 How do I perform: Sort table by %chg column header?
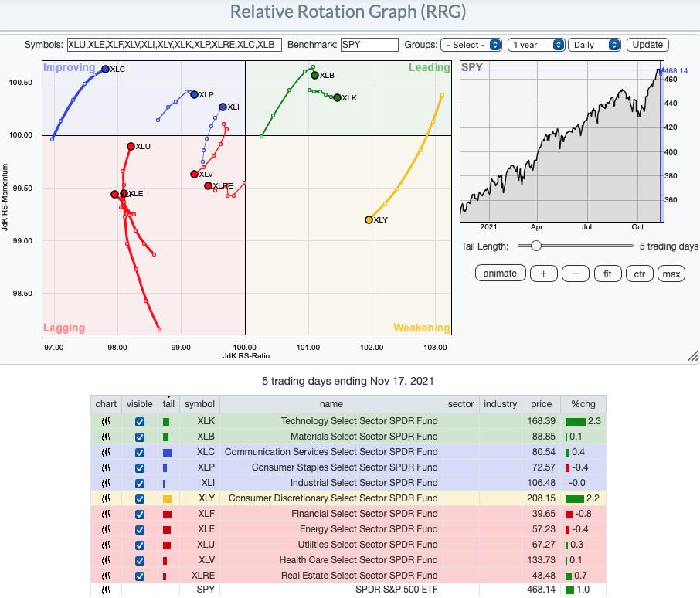pyautogui.click(x=583, y=404)
